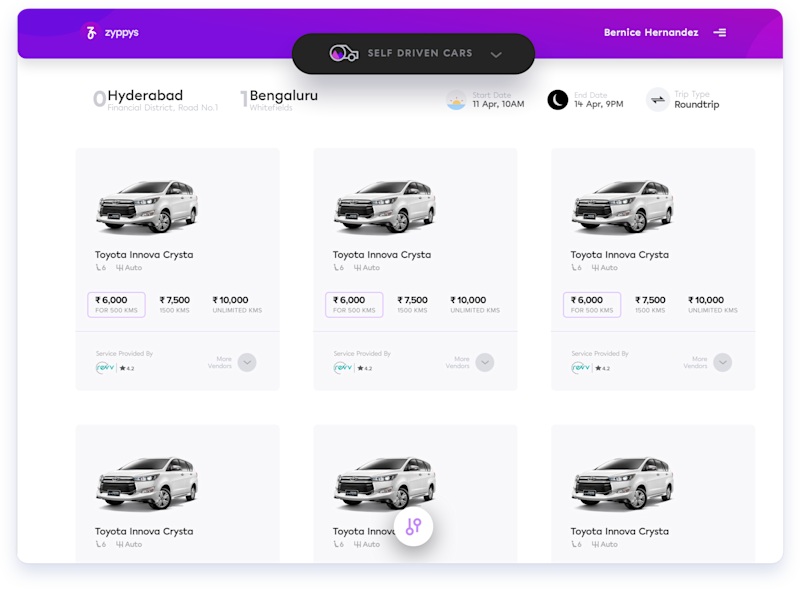Click the 4.2 star rating on the top-middle card
The width and height of the screenshot is (800, 589).
365,368
